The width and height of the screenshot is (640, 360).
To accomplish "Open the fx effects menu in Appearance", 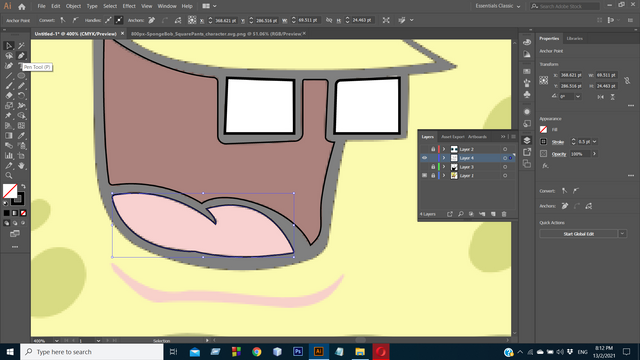I will tap(545, 166).
